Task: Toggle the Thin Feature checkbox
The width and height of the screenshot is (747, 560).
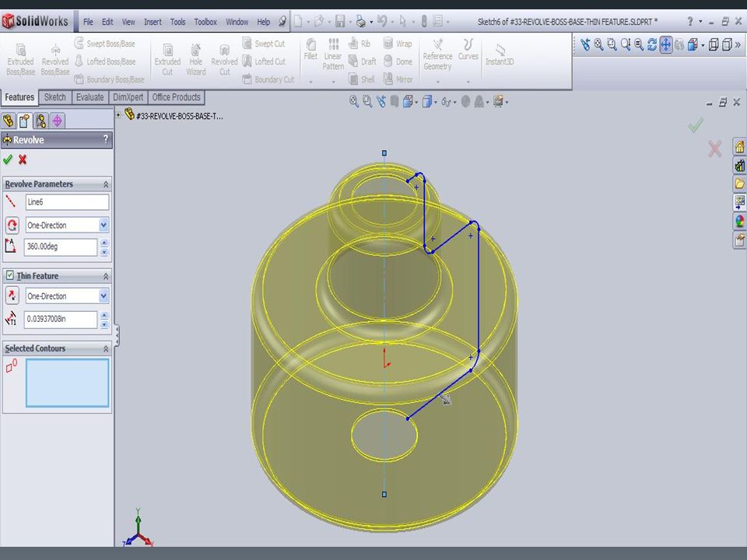Action: point(9,275)
